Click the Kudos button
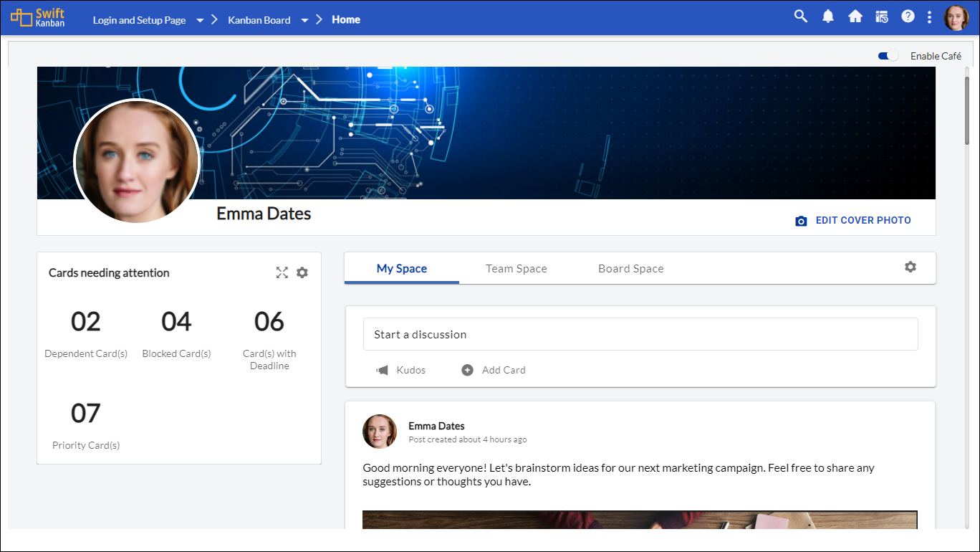 (x=401, y=370)
